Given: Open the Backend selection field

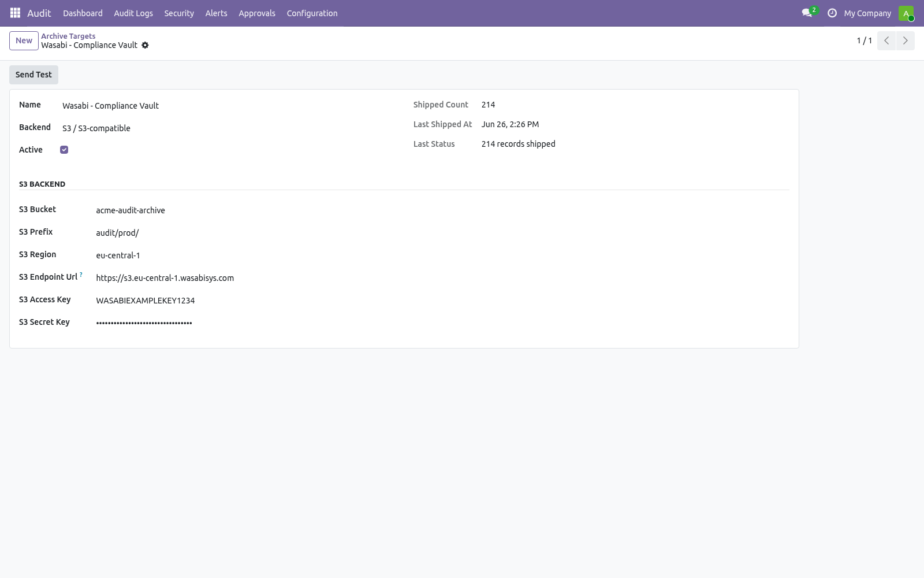Looking at the screenshot, I should pyautogui.click(x=226, y=128).
